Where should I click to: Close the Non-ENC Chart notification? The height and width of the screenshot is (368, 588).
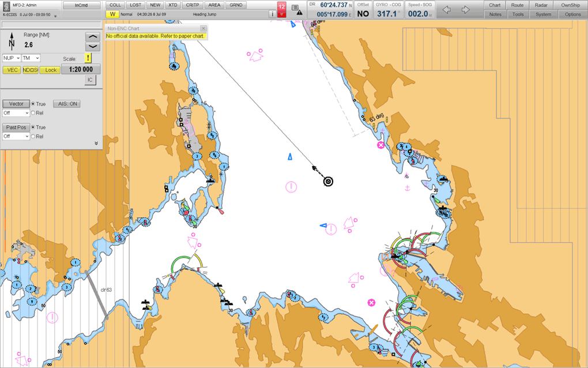203,28
